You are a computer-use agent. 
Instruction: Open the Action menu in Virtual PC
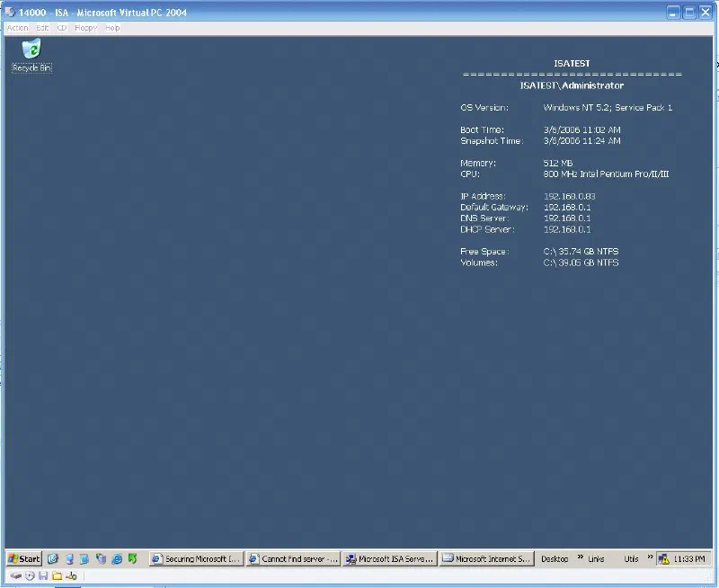[x=17, y=28]
